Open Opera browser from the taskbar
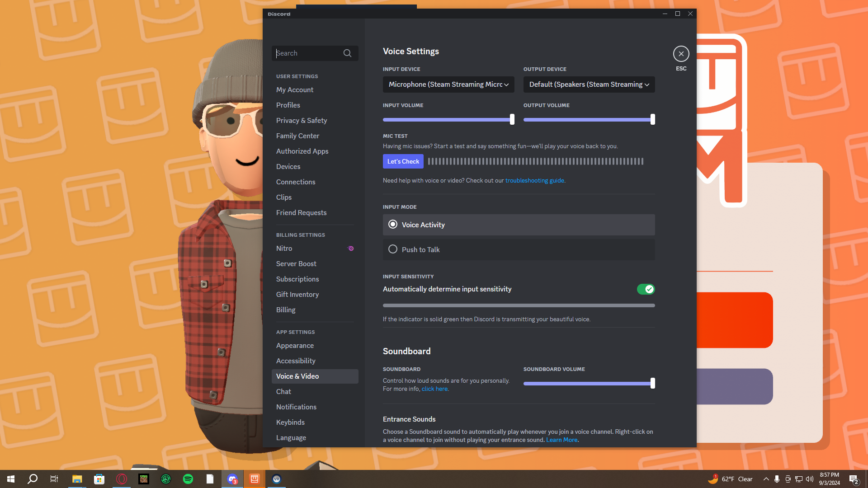 point(122,479)
